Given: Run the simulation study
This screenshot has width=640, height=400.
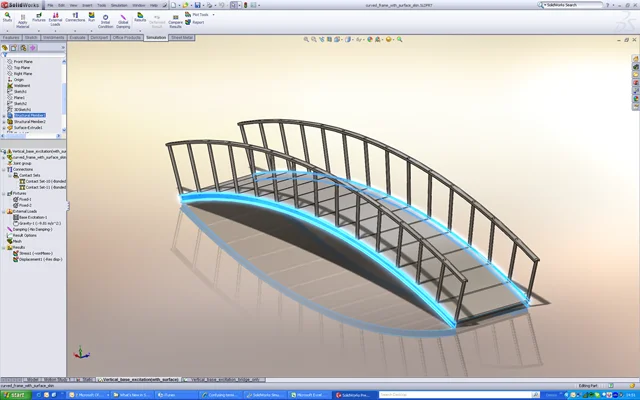Looking at the screenshot, I should [x=92, y=19].
